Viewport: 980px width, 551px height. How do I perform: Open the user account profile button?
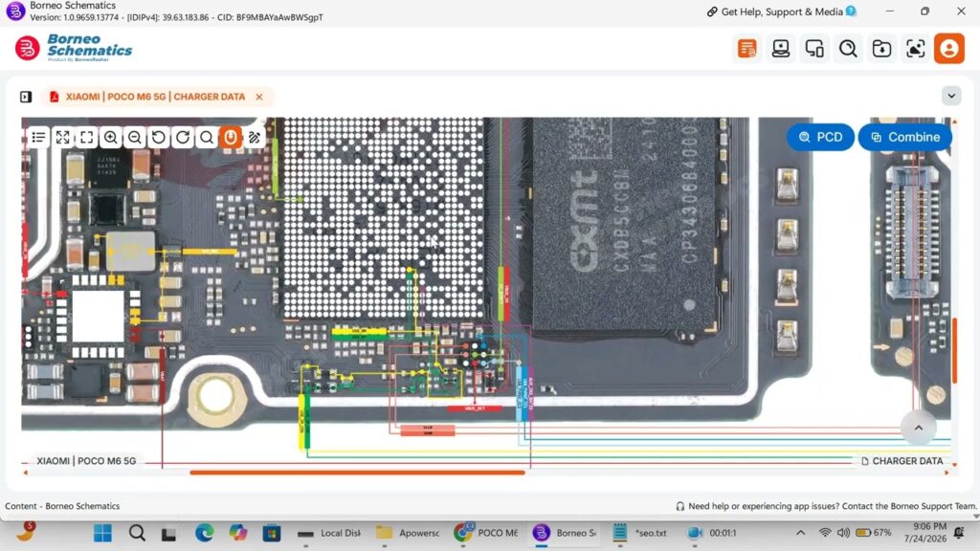pos(949,49)
